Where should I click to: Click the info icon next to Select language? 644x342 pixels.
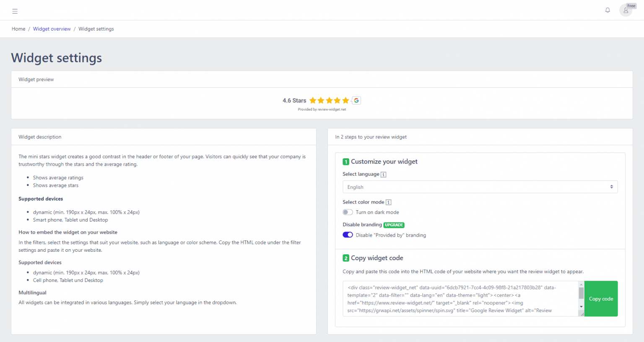(x=383, y=174)
